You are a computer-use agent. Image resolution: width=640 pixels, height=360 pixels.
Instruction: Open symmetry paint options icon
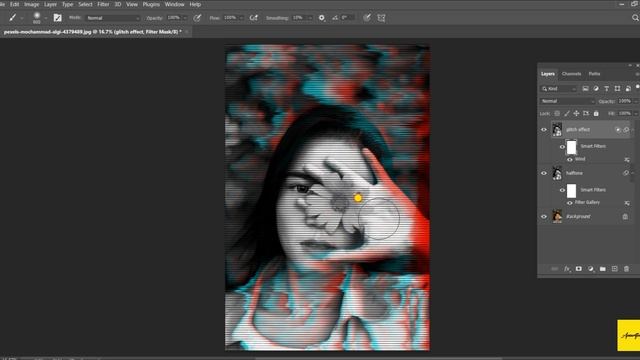tap(381, 18)
